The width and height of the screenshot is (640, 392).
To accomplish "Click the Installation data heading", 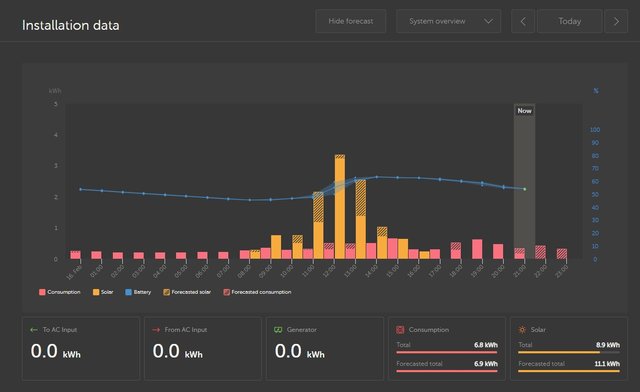I will coord(71,25).
